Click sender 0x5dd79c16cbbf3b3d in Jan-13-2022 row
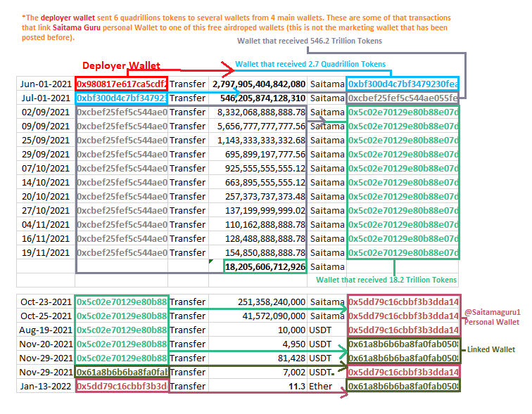Viewport: 532px width, 414px height. 122,386
